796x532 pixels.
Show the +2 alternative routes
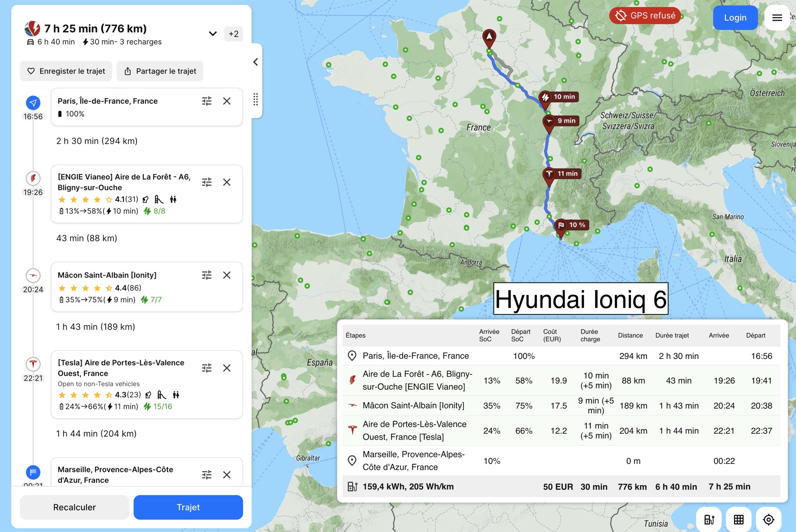coord(234,34)
